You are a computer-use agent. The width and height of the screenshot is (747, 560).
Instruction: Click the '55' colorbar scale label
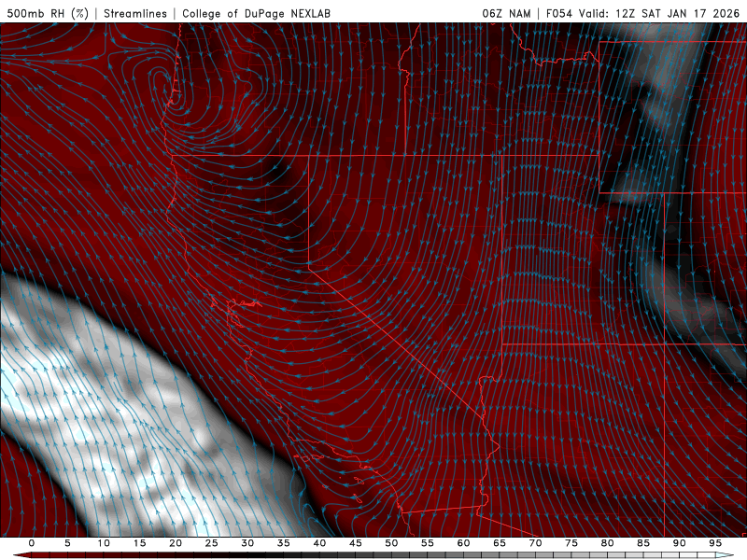coord(428,543)
